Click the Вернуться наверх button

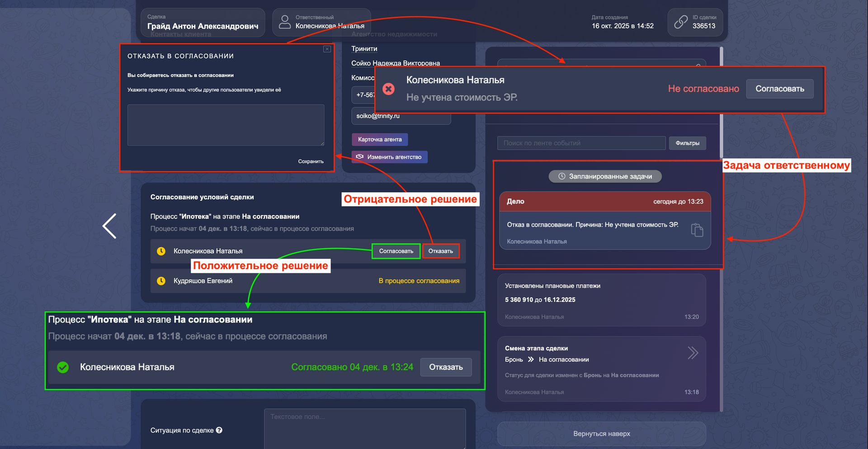pyautogui.click(x=602, y=434)
